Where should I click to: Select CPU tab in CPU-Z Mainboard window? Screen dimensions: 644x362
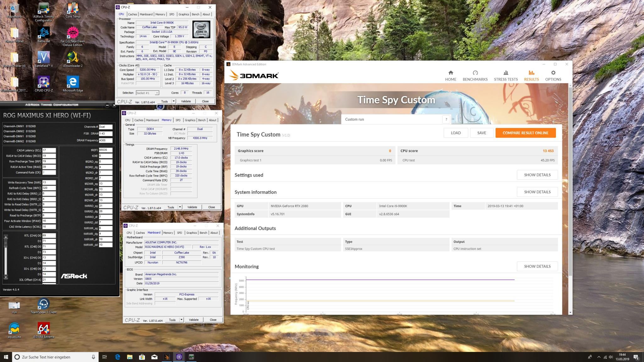129,233
